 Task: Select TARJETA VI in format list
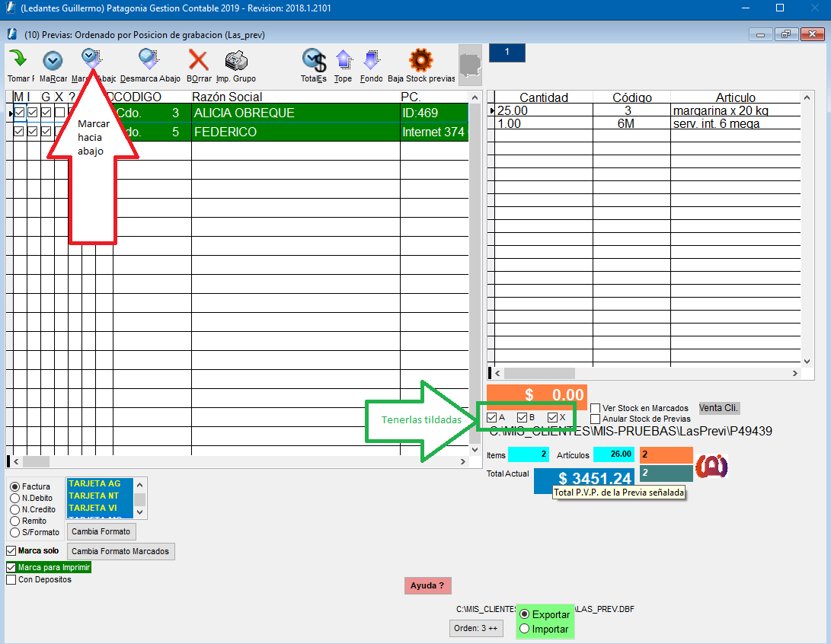point(101,508)
